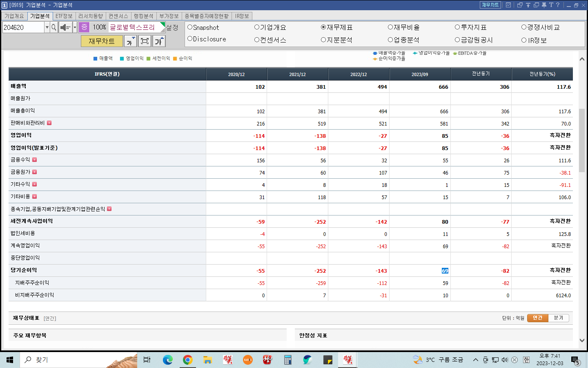
Task: Select the 기업개요 radio button
Action: pos(257,27)
